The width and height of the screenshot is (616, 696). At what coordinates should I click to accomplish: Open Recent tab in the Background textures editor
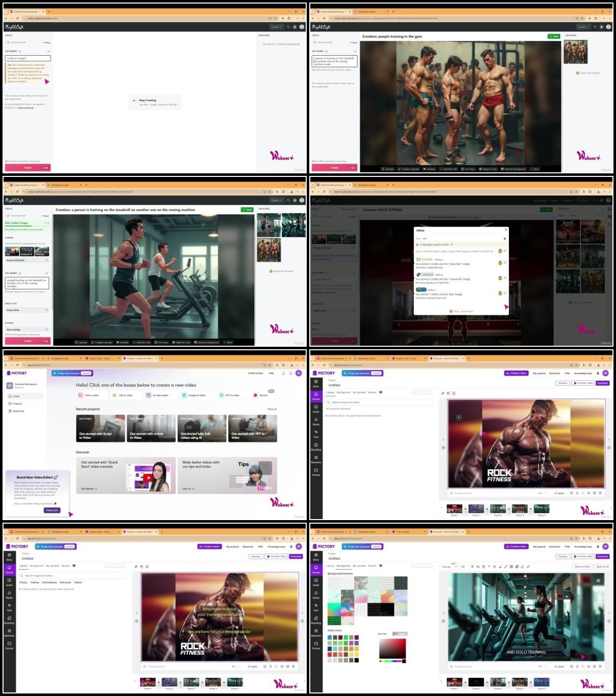click(372, 566)
